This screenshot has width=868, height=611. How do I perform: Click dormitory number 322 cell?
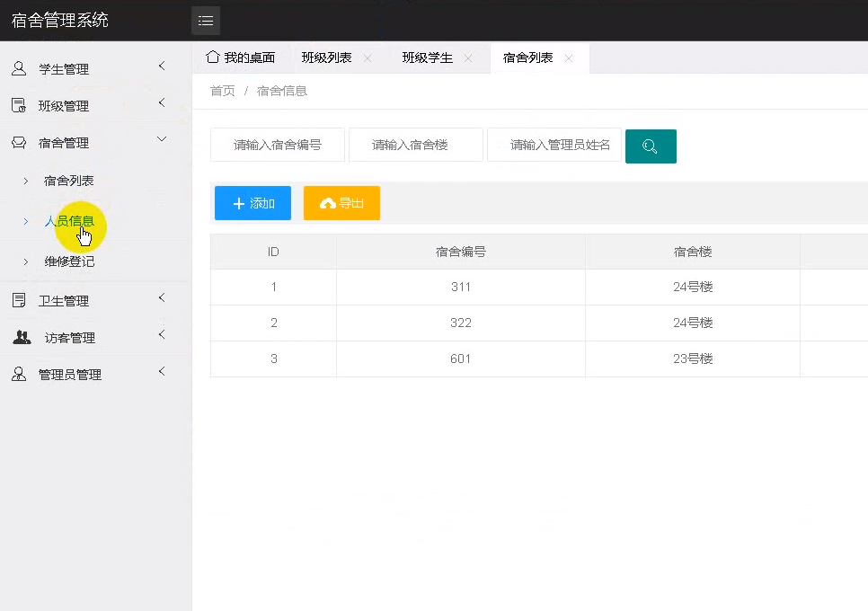tap(461, 323)
